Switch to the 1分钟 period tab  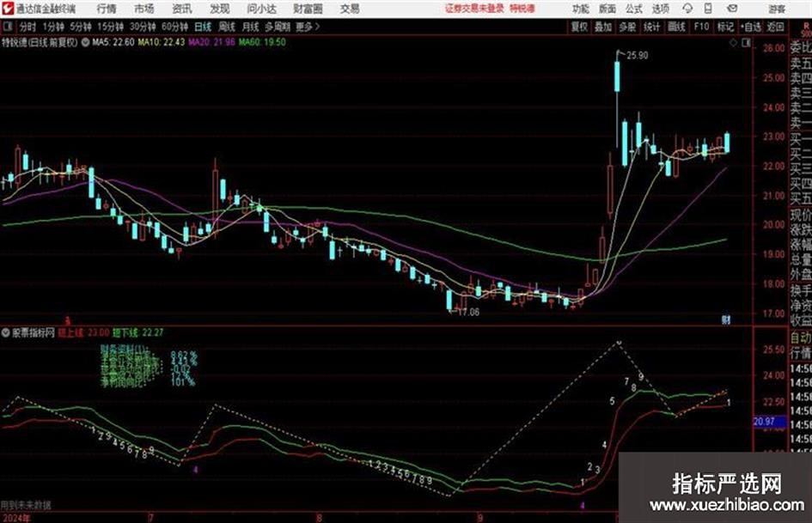pyautogui.click(x=53, y=27)
